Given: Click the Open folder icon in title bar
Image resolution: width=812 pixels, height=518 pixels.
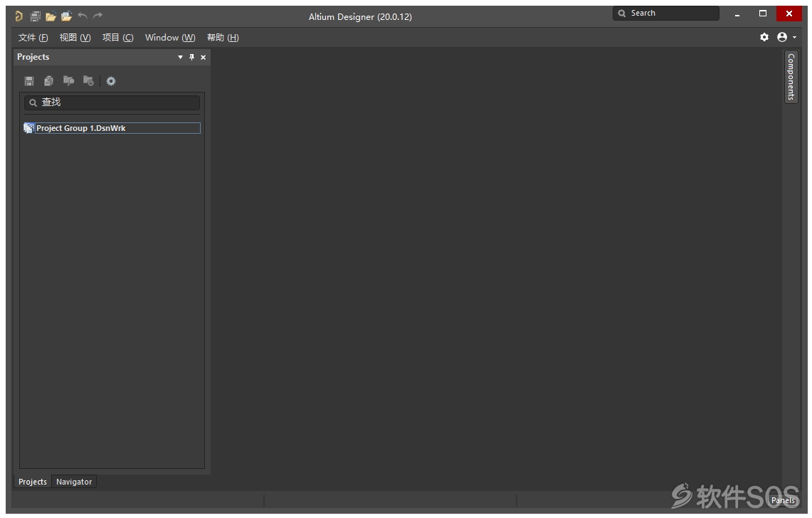Looking at the screenshot, I should (51, 16).
